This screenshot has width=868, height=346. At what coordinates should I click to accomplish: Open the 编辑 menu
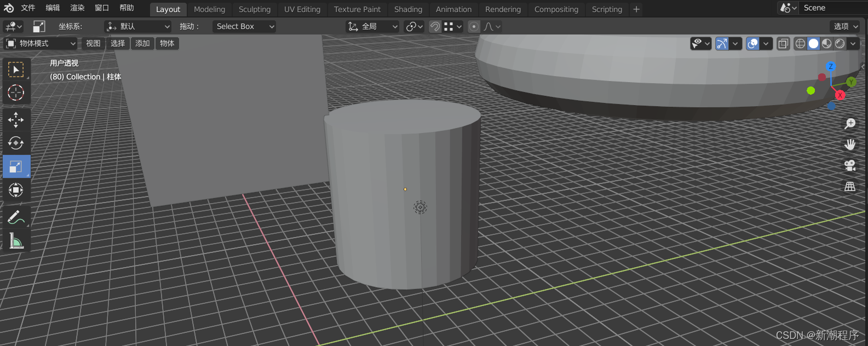pyautogui.click(x=53, y=8)
